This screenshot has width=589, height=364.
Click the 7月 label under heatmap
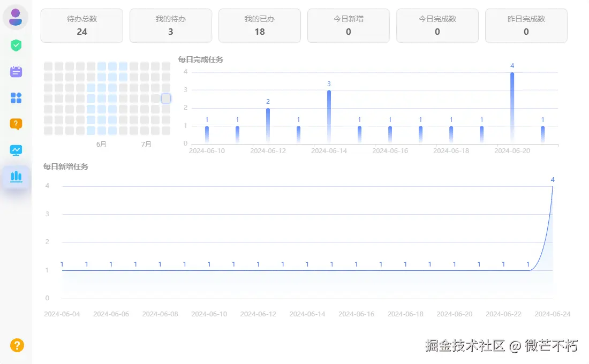pos(146,144)
